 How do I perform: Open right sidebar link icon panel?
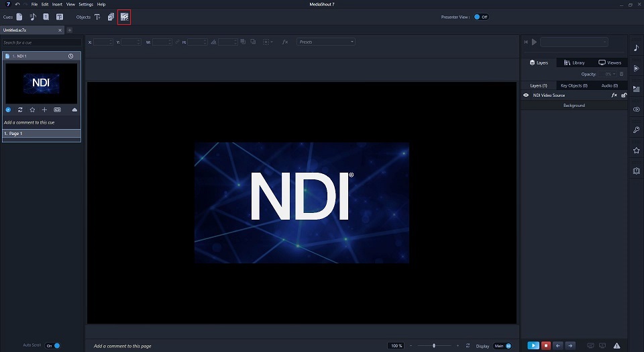[x=636, y=109]
